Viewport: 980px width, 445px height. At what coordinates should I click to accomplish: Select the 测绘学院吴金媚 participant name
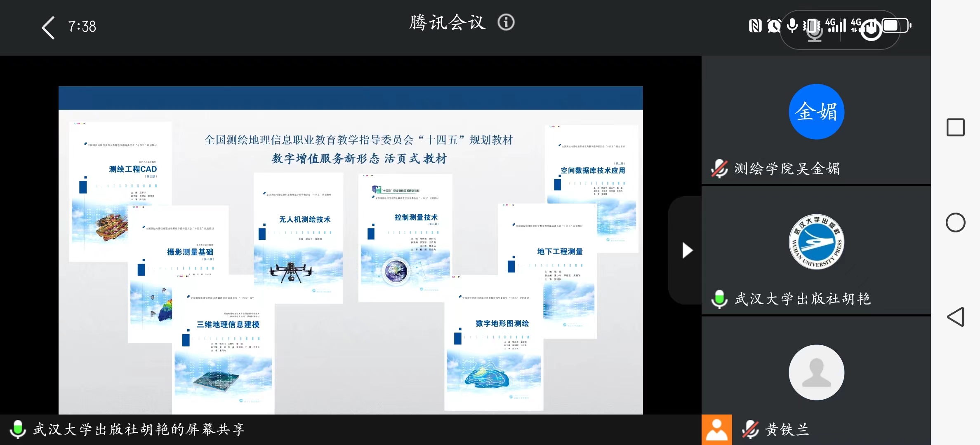click(x=787, y=169)
